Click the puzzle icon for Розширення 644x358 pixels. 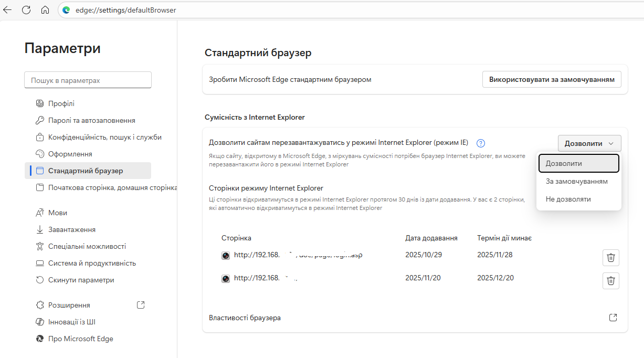40,305
